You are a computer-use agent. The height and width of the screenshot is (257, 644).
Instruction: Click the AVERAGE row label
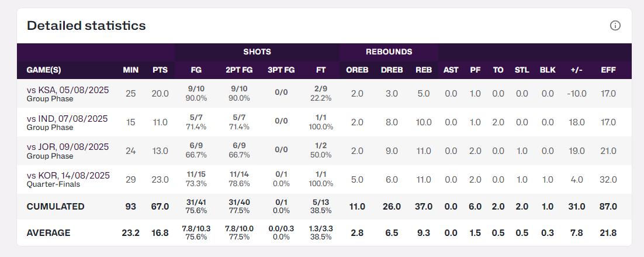(49, 233)
